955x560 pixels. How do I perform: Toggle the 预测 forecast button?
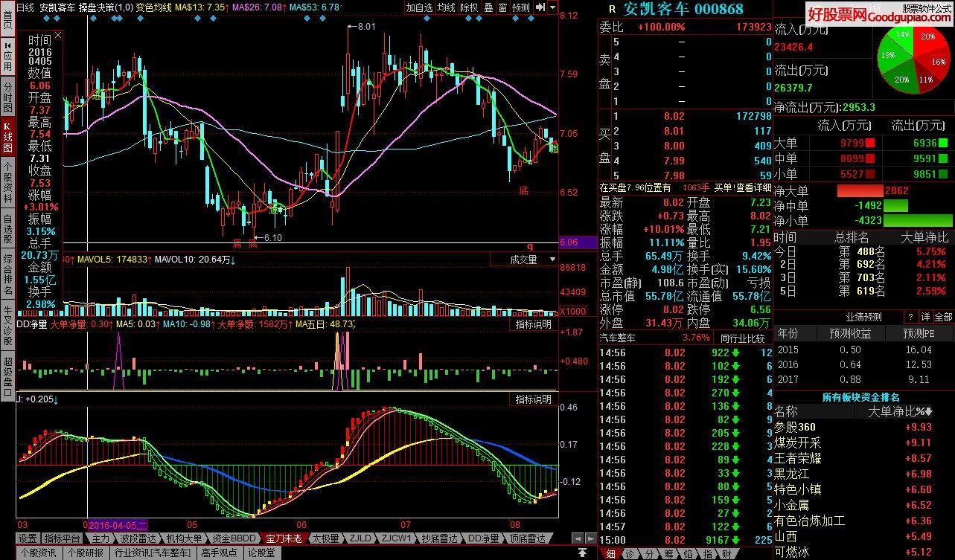click(x=521, y=7)
